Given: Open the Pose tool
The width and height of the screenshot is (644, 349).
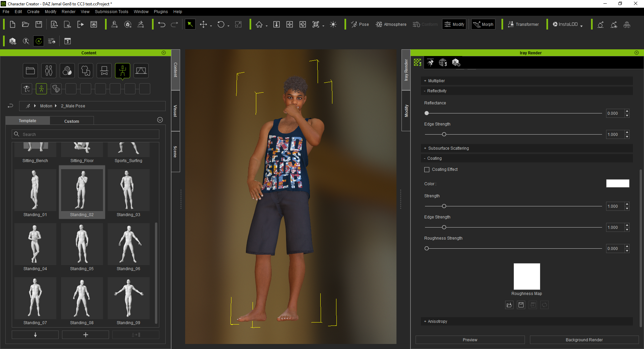Looking at the screenshot, I should 360,24.
